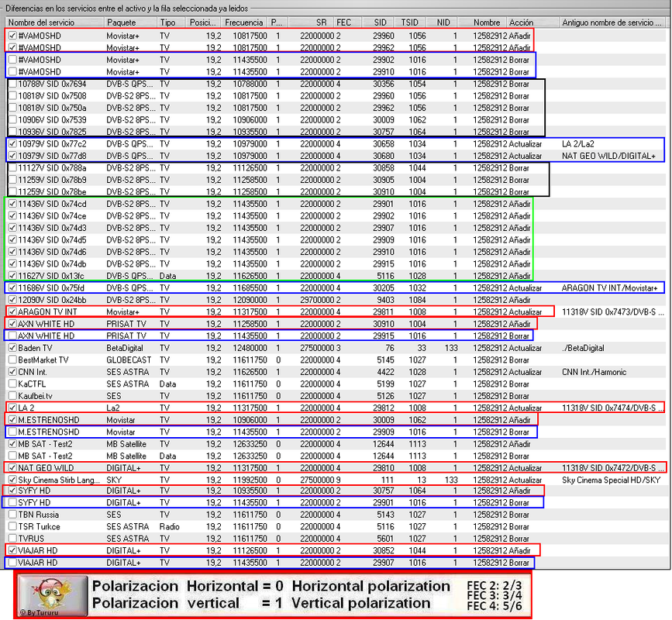Toggle the 11436V SID 0x74d6 checkbox
The width and height of the screenshot is (672, 620).
point(12,252)
